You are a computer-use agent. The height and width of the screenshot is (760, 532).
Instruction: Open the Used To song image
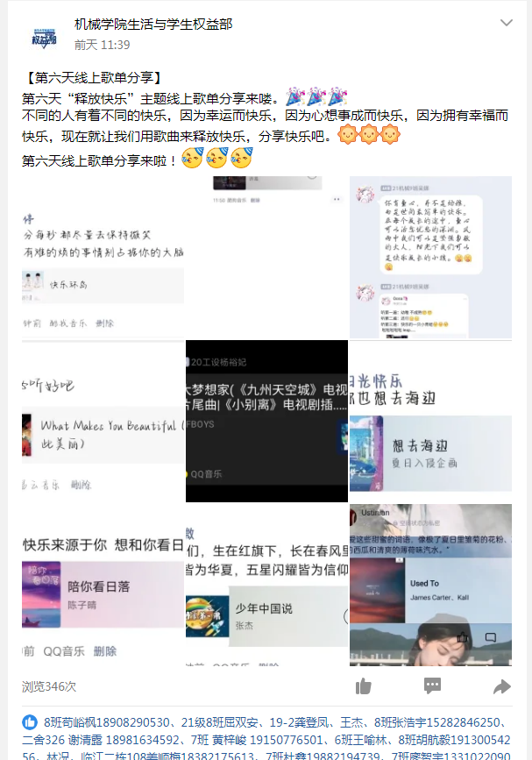pyautogui.click(x=430, y=585)
